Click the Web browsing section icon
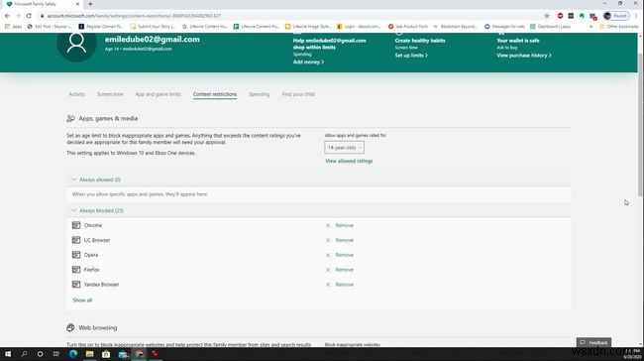 (70, 327)
